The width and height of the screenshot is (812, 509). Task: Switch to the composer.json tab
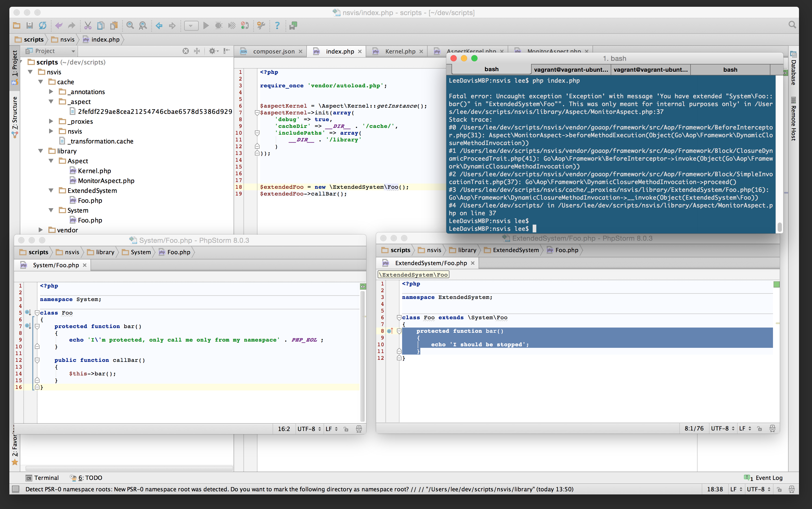pyautogui.click(x=271, y=51)
